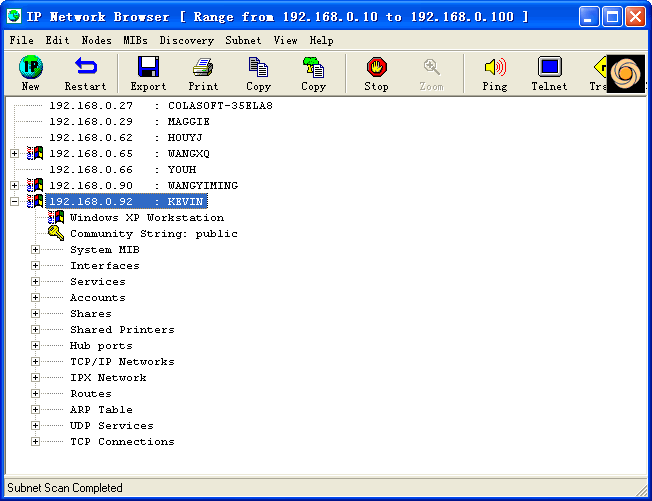Expand the ARP Table branch
The height and width of the screenshot is (501, 652).
pyautogui.click(x=35, y=410)
